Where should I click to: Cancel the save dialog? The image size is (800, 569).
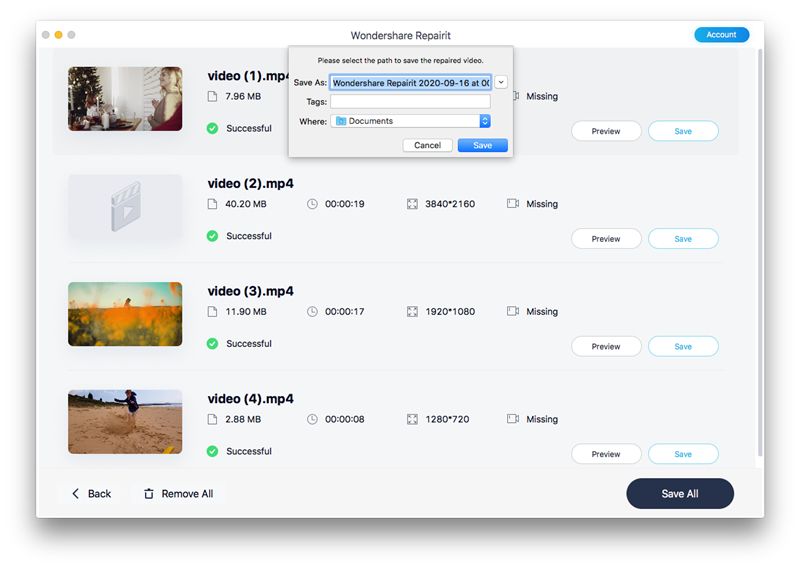point(428,145)
